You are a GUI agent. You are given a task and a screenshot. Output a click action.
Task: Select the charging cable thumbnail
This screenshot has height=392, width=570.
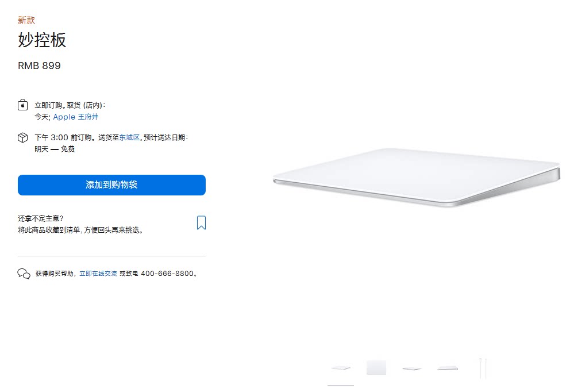pos(483,368)
